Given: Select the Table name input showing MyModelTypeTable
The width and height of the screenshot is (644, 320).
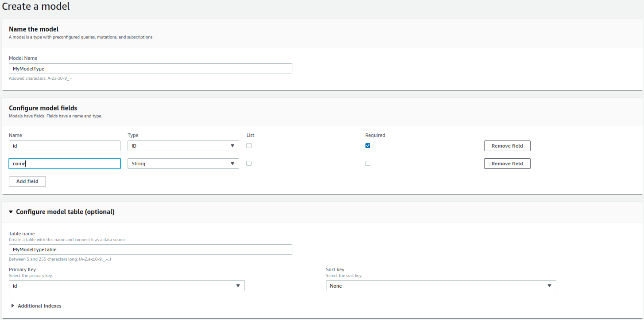Looking at the screenshot, I should (x=150, y=249).
